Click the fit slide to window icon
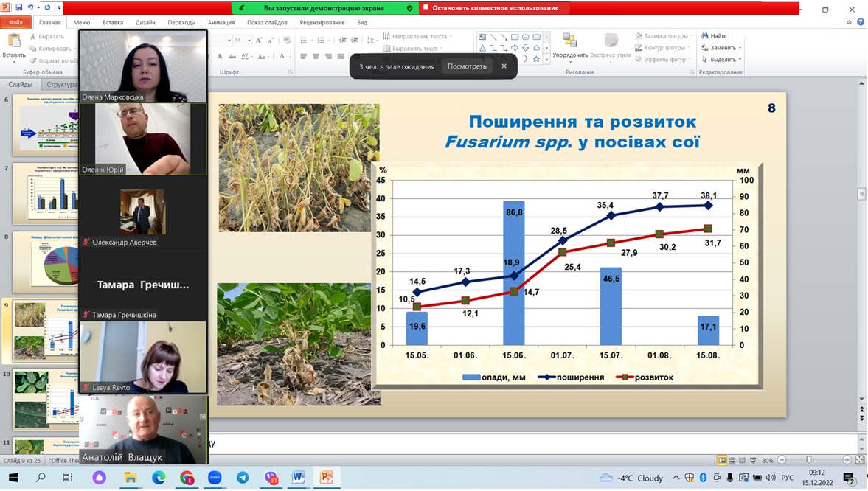Viewport: 868px width, 491px height. (860, 460)
